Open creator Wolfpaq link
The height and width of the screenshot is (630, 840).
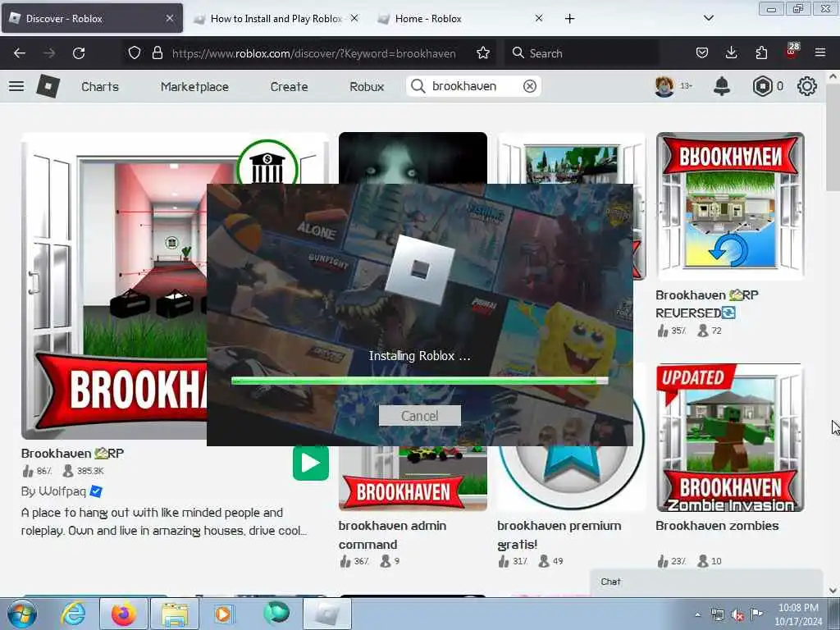(x=62, y=491)
